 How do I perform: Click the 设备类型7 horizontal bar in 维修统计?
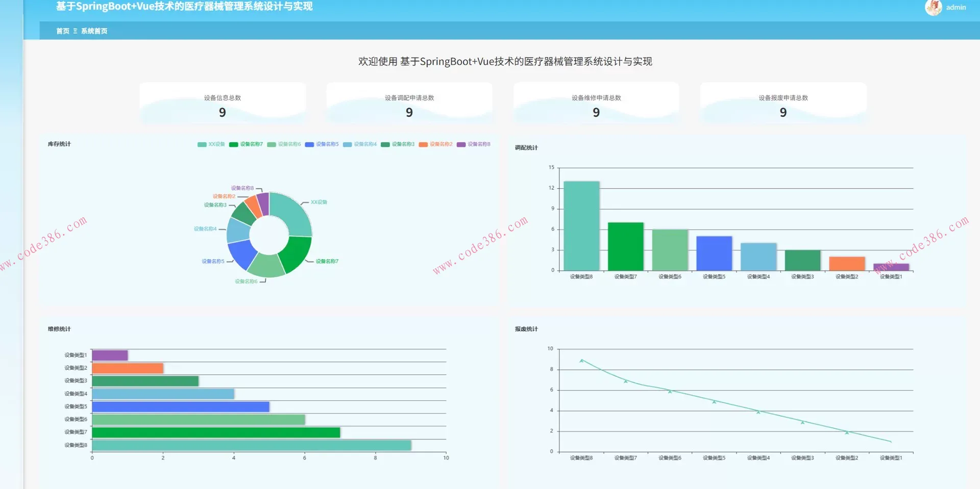coord(216,432)
